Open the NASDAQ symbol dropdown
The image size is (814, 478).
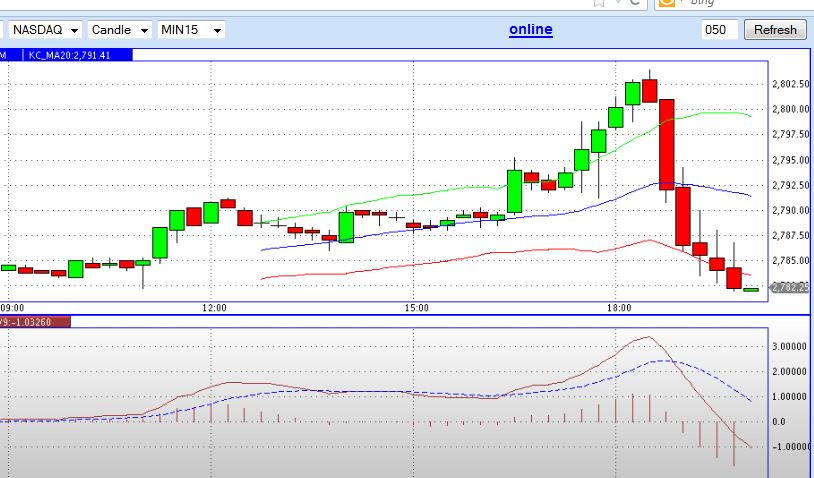coord(45,30)
